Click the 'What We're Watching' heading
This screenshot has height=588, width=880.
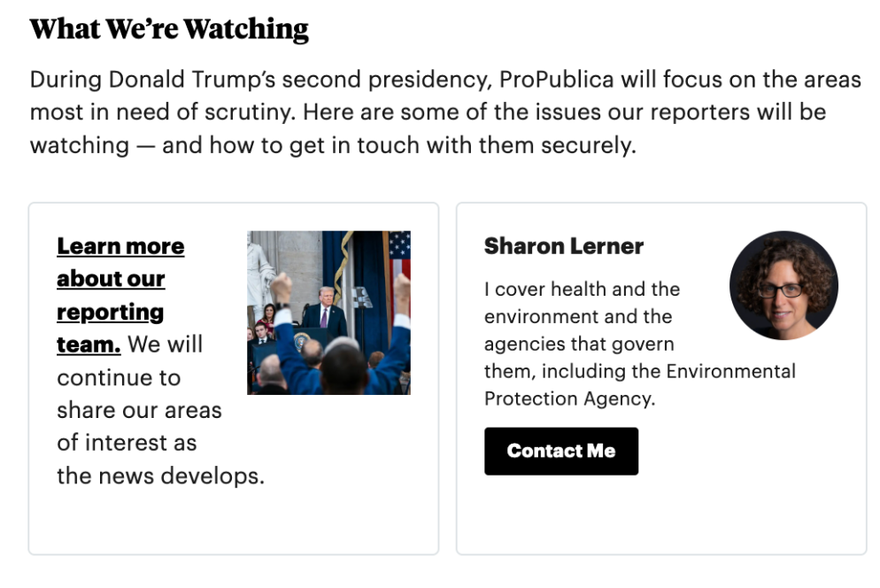coord(169,29)
